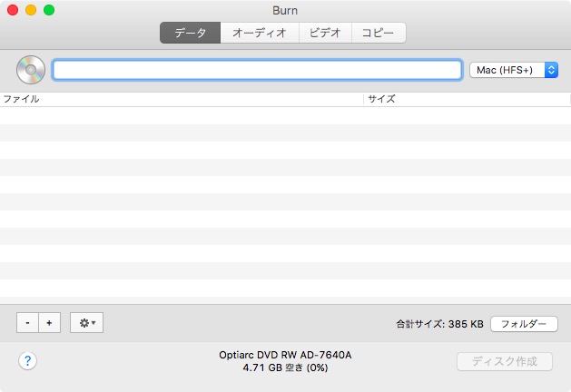
Task: Click the Optiarc DVD RW drive status text
Action: [x=285, y=355]
